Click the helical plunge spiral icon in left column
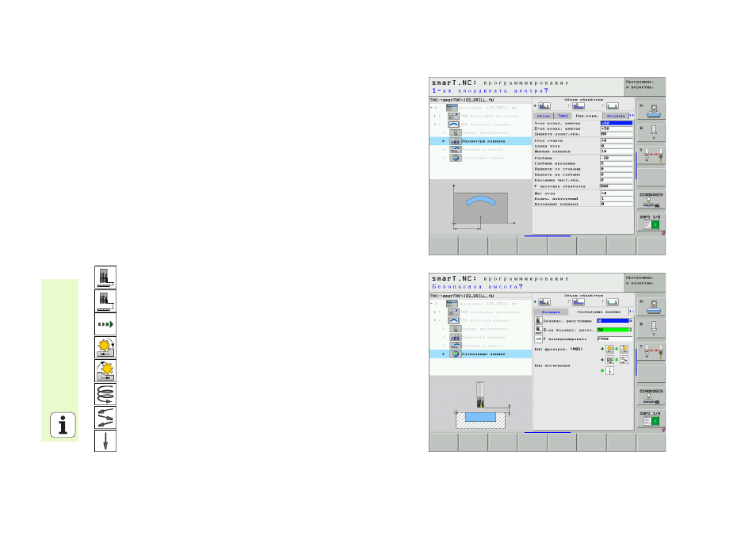Viewport: 756px width, 536px height. pyautogui.click(x=105, y=394)
